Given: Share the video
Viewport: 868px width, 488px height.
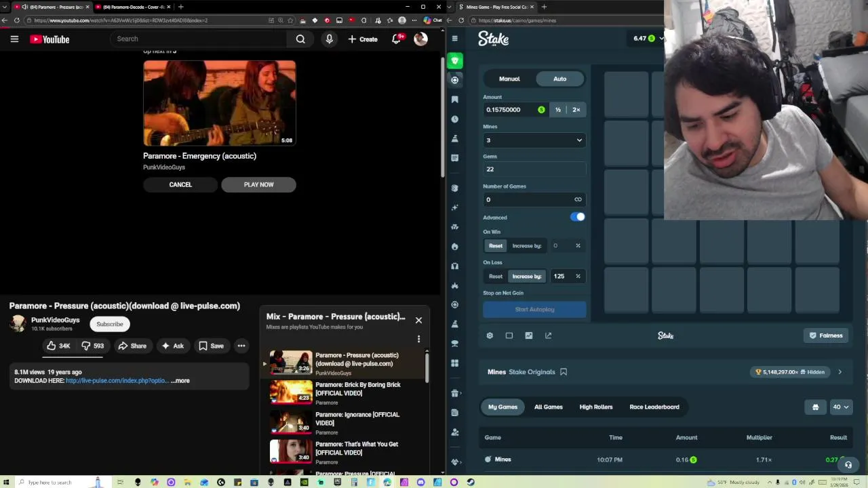Looking at the screenshot, I should coord(132,346).
